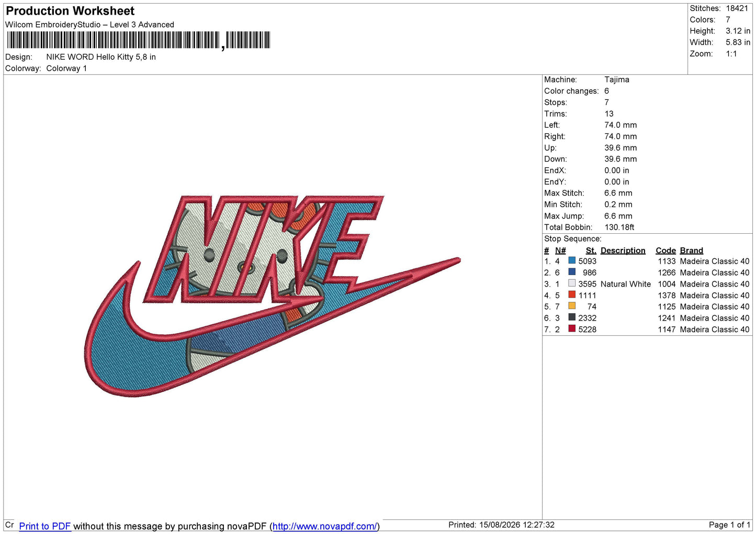
Task: Click the Width value 5.83 in
Action: tap(738, 42)
